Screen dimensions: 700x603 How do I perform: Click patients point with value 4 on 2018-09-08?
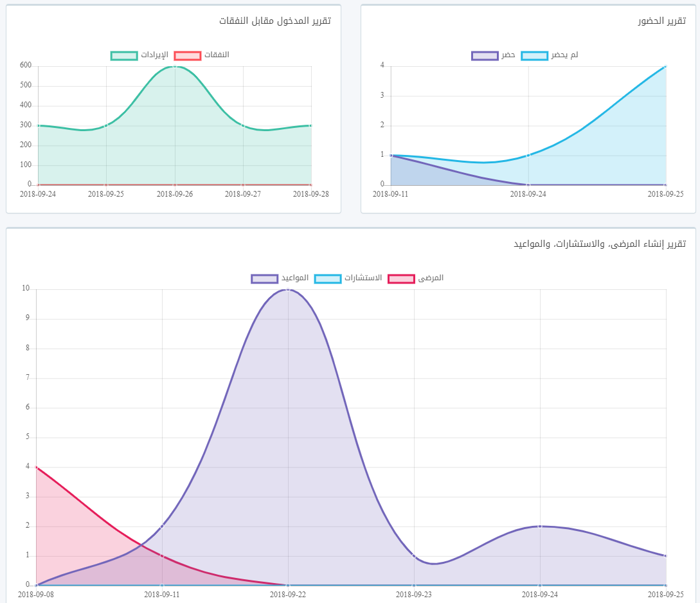coord(36,467)
